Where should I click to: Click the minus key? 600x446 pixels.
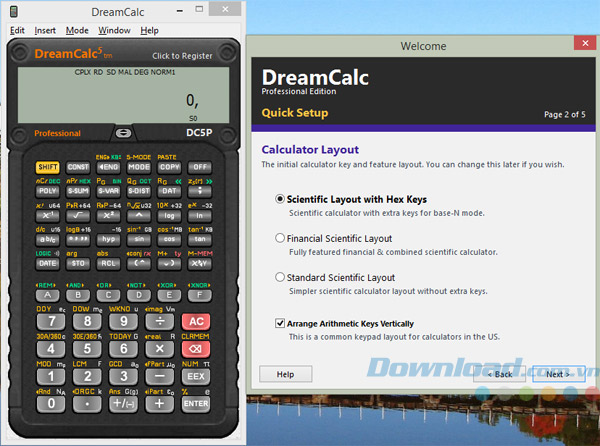[160, 376]
